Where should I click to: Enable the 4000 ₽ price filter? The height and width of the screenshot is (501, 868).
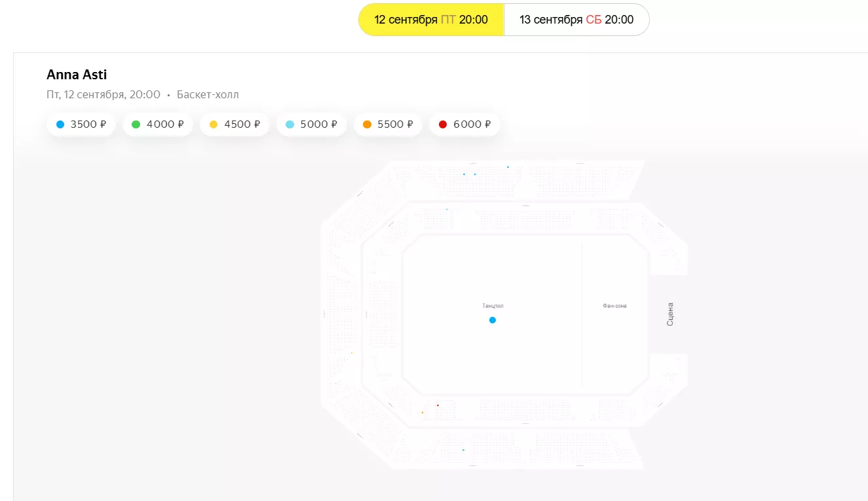pos(158,124)
